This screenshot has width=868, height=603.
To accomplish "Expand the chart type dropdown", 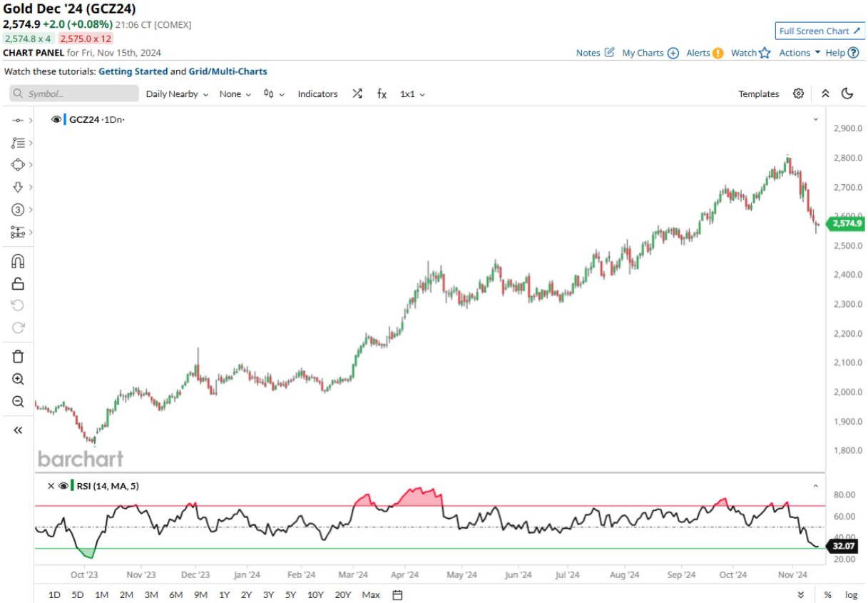I will point(274,93).
